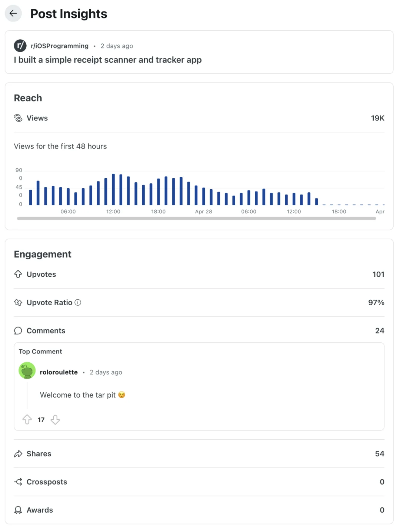Click the Upvotes arrow icon
Screen dimensions: 400x532
[x=18, y=274]
